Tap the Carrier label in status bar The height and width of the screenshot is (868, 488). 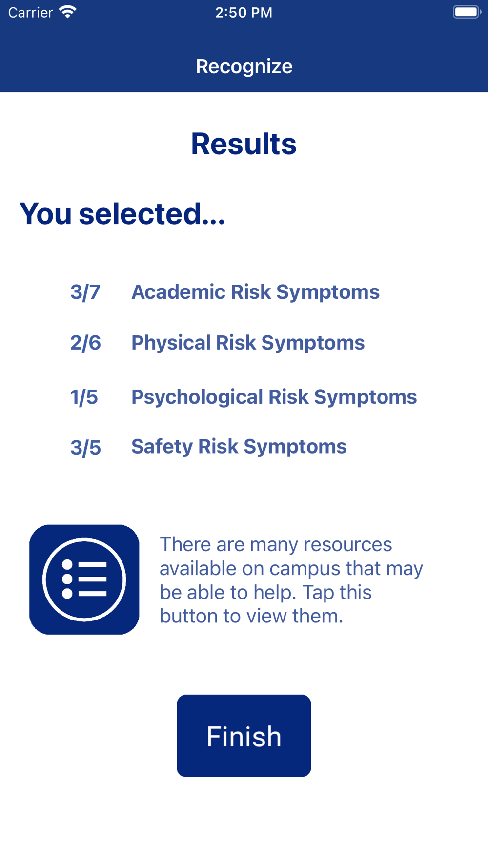[30, 12]
